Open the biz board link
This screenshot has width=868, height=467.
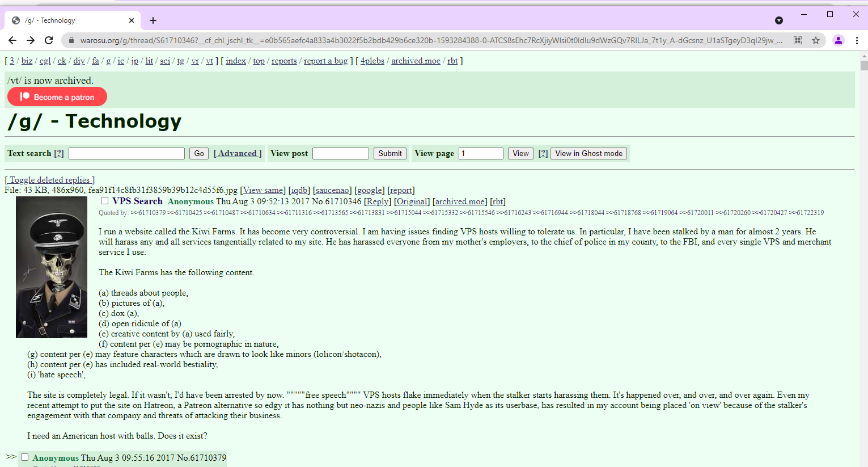click(27, 61)
